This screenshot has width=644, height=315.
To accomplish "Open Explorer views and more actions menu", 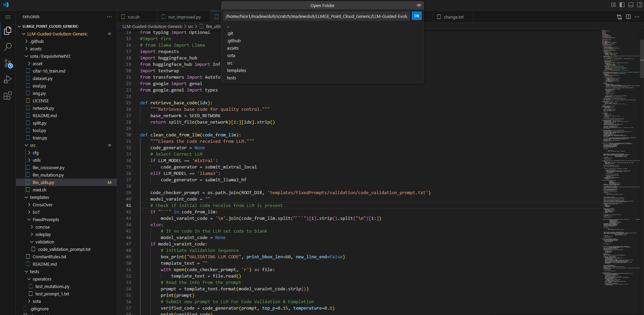I will 109,17.
